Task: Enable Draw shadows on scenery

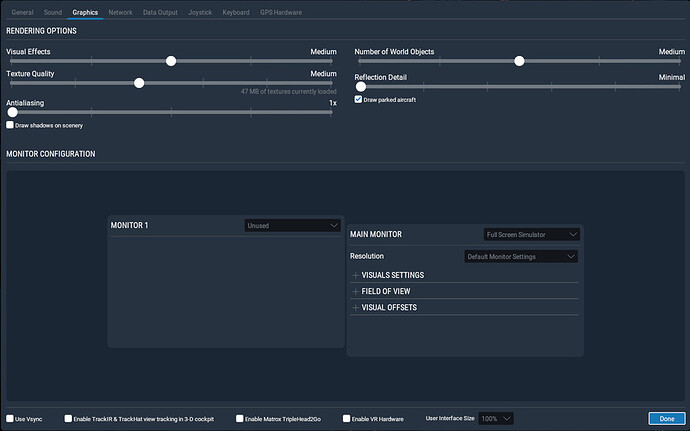Action: pos(10,125)
